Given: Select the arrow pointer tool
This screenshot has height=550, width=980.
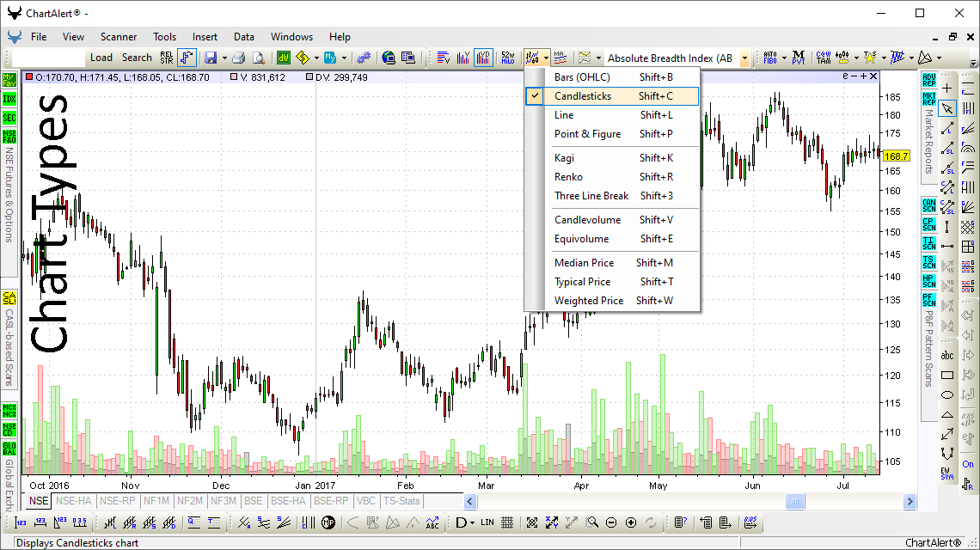Looking at the screenshot, I should (947, 108).
